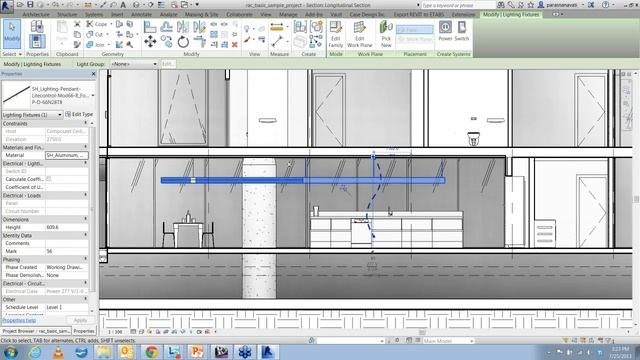Click the Mirror Draw Axis tool
This screenshot has height=360, width=640.
199,27
